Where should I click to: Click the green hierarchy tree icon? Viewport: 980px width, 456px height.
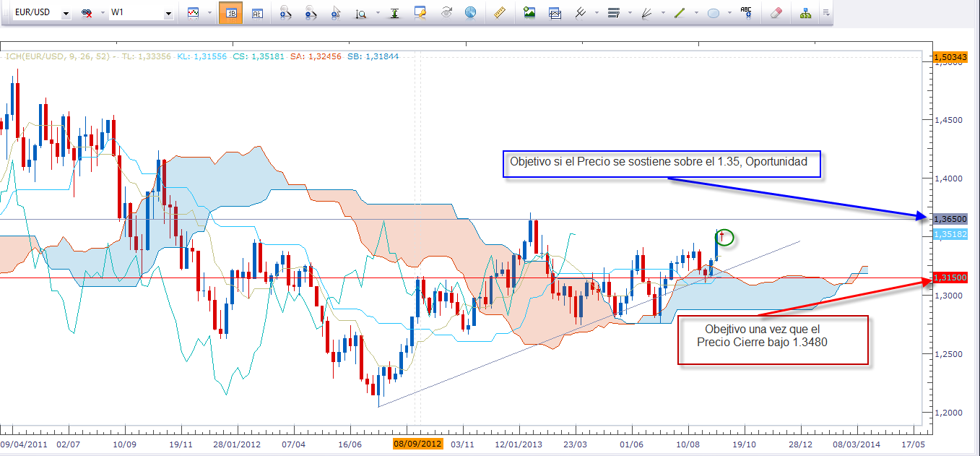(805, 13)
